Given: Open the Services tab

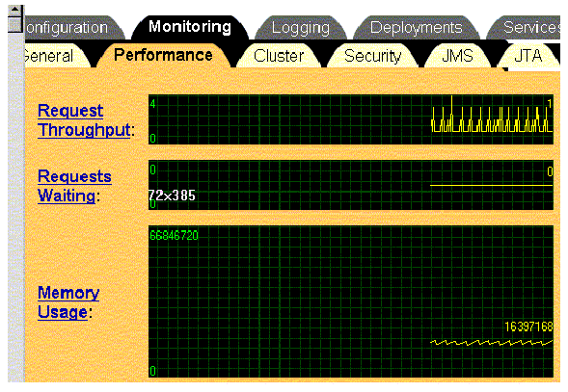Looking at the screenshot, I should click(x=527, y=28).
